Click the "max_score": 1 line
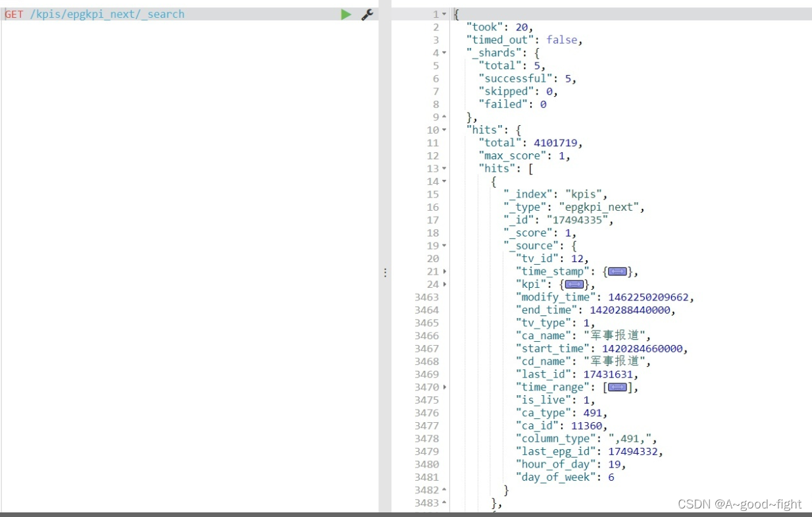The width and height of the screenshot is (812, 517). click(524, 155)
